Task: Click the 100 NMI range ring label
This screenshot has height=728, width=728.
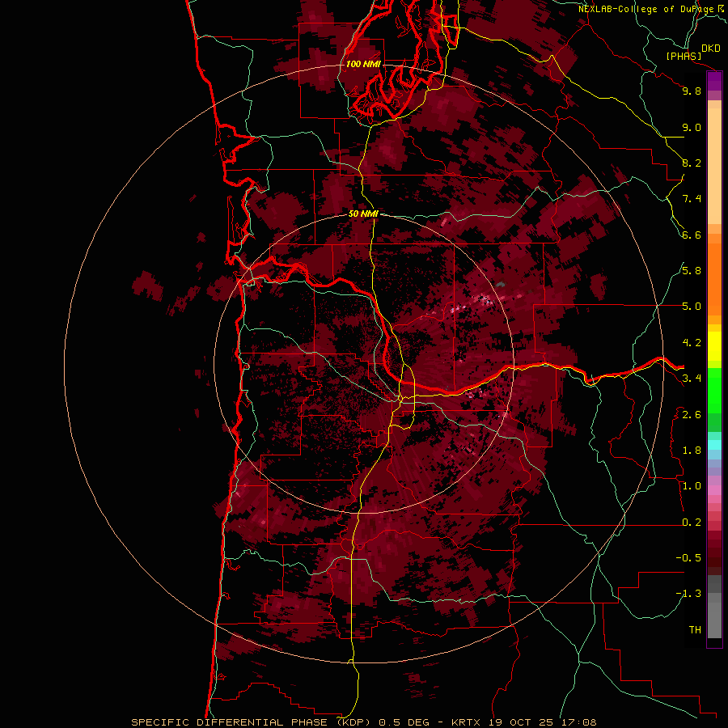Action: pyautogui.click(x=363, y=64)
